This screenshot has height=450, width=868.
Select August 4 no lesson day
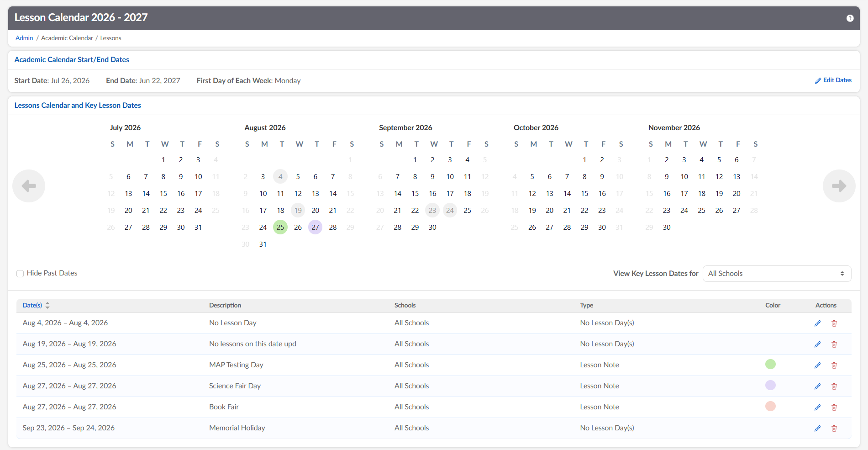pyautogui.click(x=280, y=176)
